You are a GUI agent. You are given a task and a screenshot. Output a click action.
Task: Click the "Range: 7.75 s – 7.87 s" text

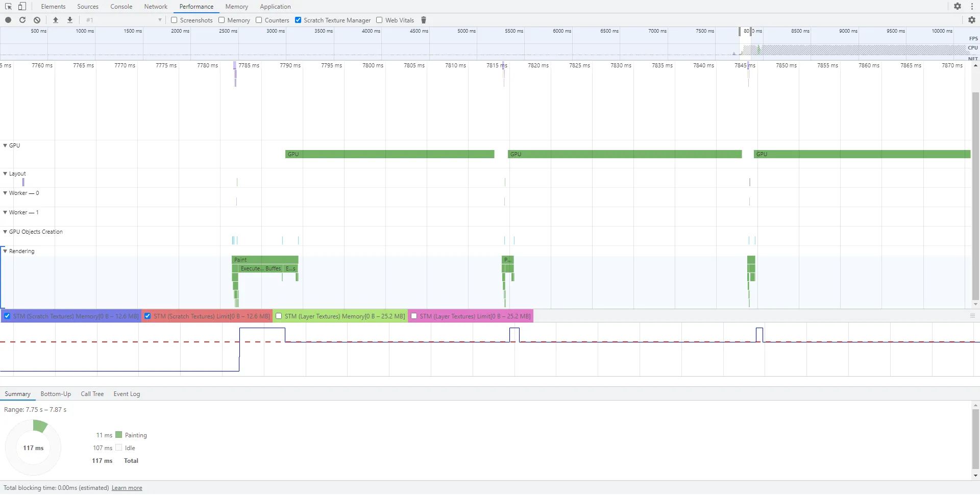[x=35, y=410]
